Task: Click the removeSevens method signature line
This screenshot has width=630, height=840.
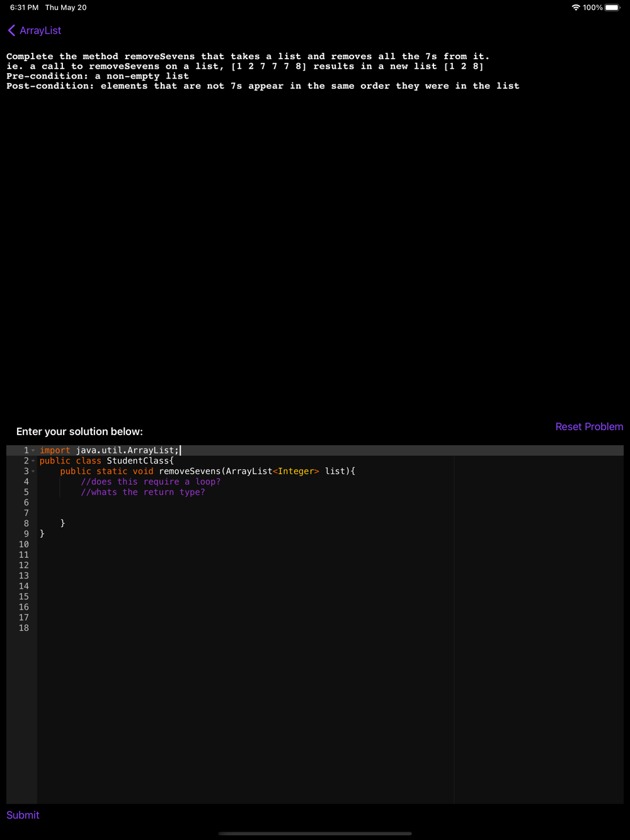Action: [208, 471]
